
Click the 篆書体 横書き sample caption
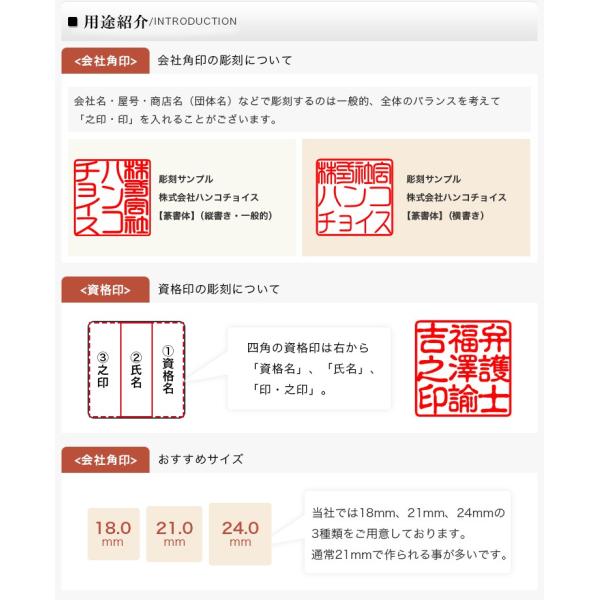pyautogui.click(x=445, y=216)
